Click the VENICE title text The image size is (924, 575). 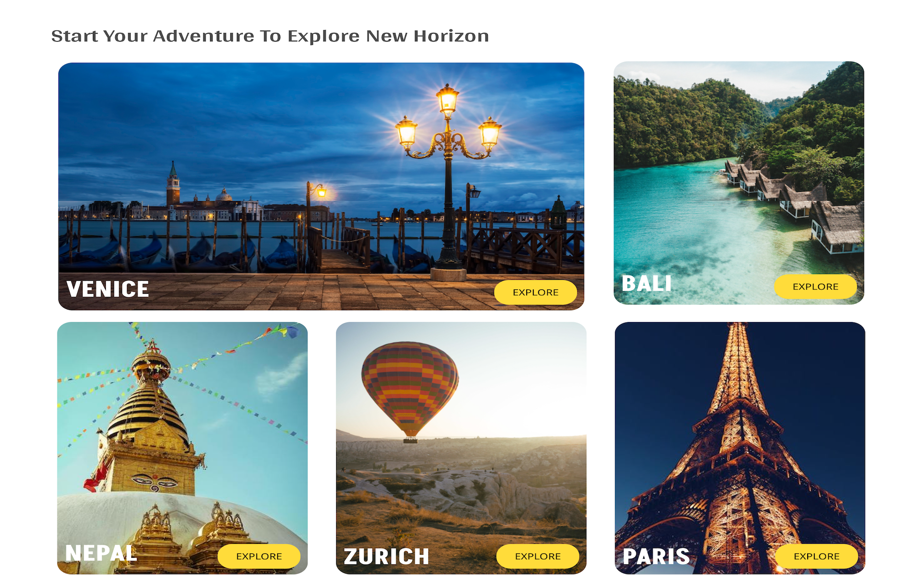[x=108, y=289]
